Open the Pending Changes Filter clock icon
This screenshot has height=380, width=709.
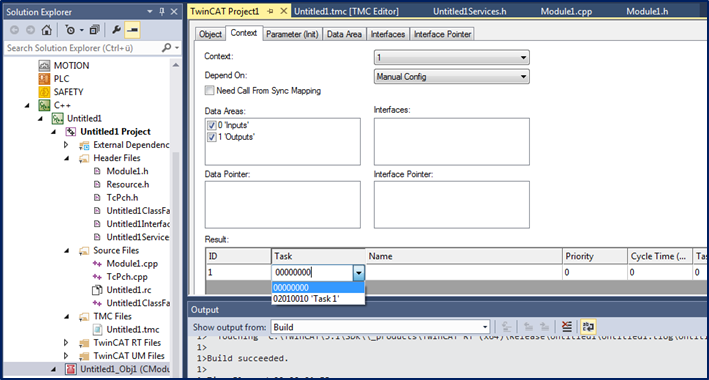(70, 30)
